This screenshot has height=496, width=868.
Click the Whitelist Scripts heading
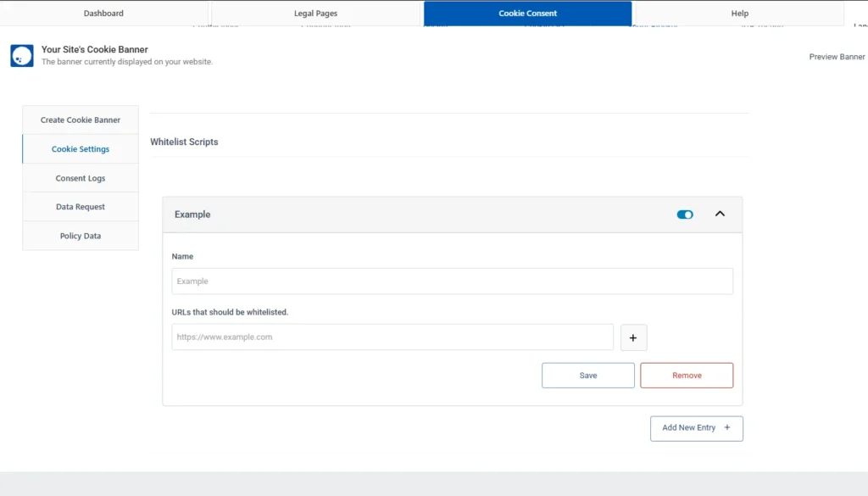(x=184, y=142)
